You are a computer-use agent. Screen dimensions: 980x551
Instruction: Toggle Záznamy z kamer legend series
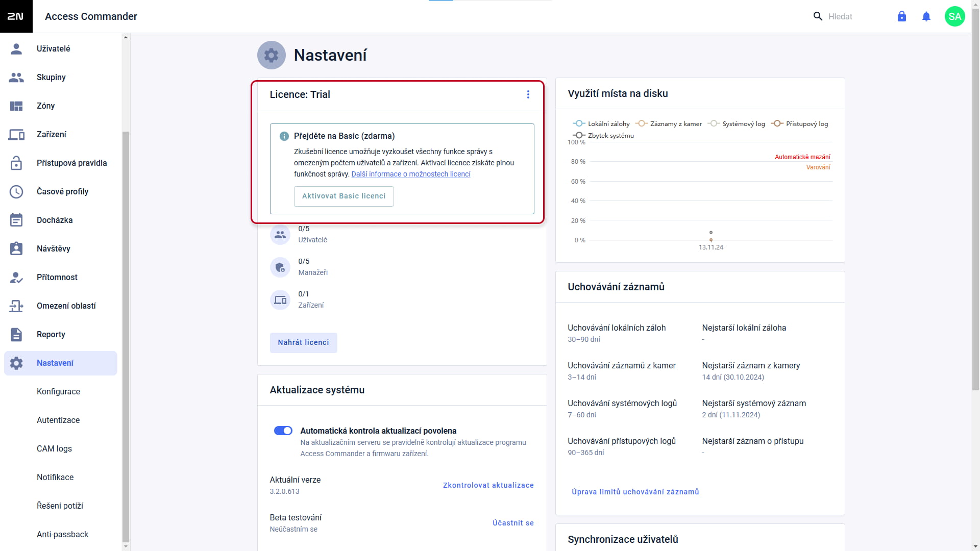tap(669, 123)
